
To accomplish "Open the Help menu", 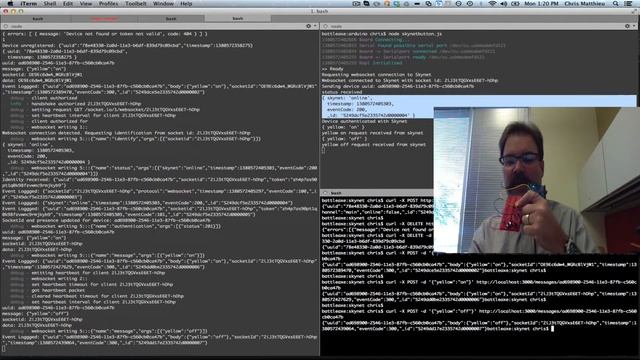I will (x=186, y=4).
